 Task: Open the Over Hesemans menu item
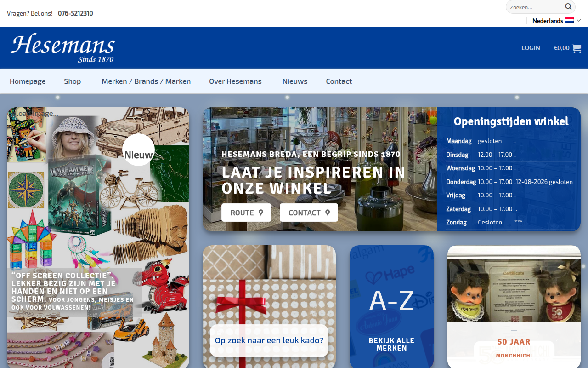coord(235,81)
